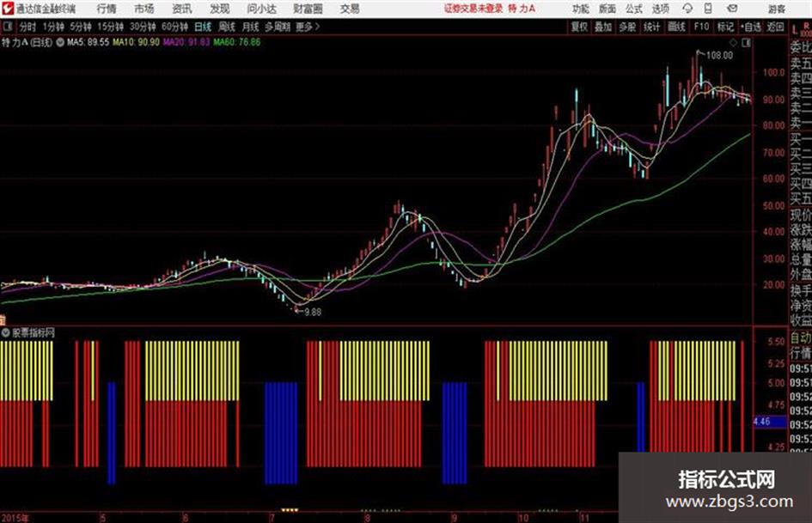Image resolution: width=812 pixels, height=523 pixels.
Task: Open the 交易 menu
Action: pyautogui.click(x=350, y=9)
